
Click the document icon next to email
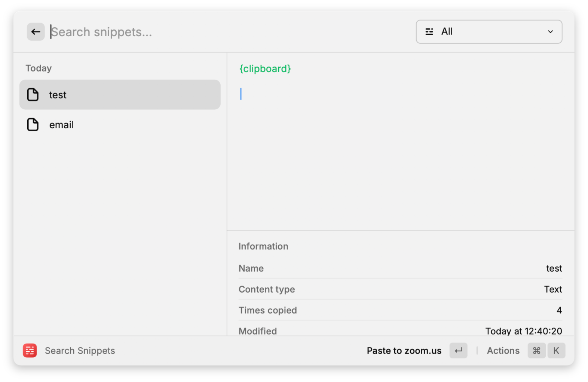point(33,125)
